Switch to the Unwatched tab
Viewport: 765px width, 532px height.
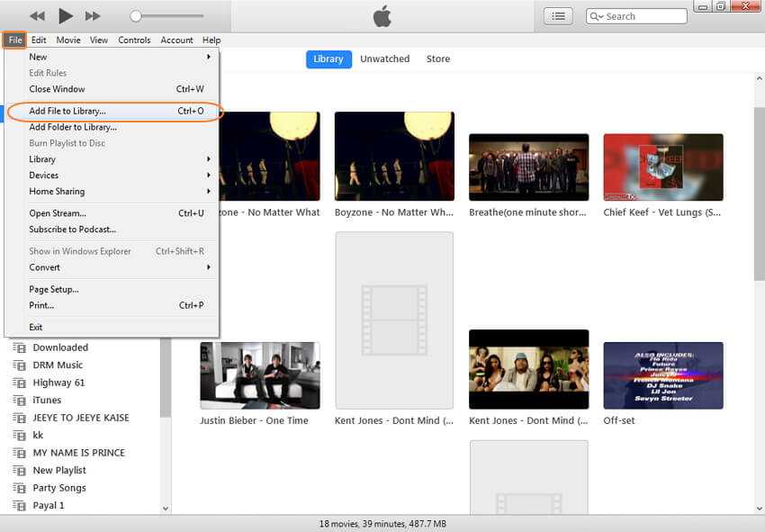click(x=384, y=59)
